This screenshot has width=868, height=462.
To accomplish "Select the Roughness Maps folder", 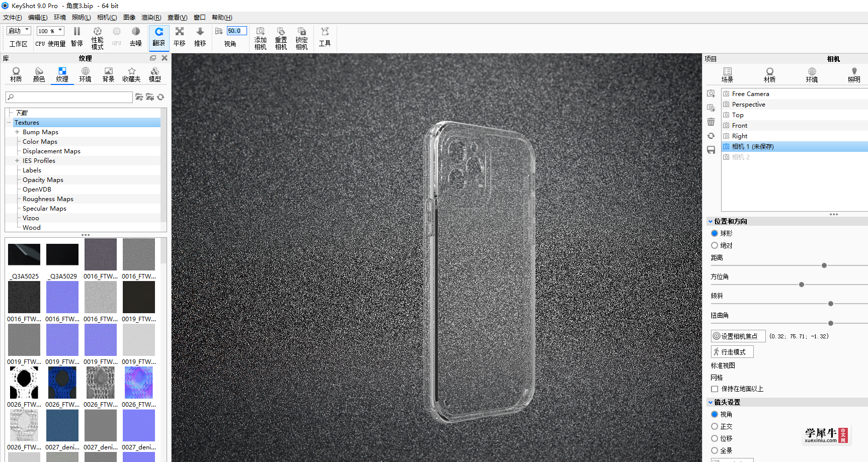I will coord(48,199).
